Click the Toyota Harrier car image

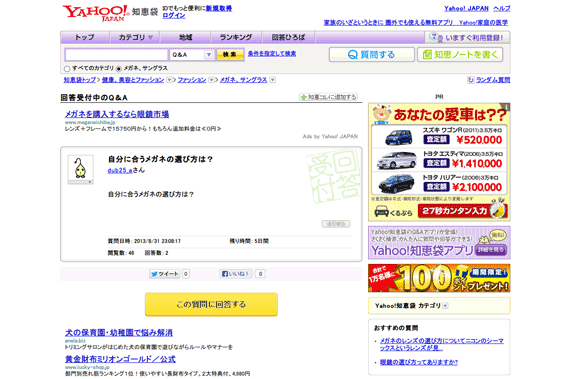[x=396, y=184]
